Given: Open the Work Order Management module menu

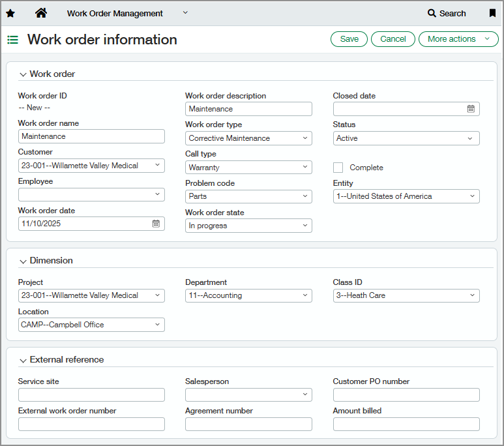Looking at the screenshot, I should tap(127, 13).
